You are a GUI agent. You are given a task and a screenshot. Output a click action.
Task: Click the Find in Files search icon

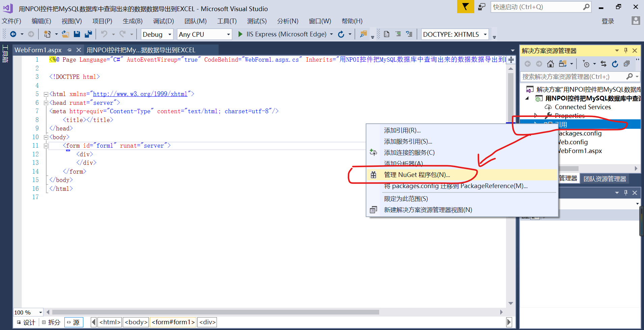click(x=363, y=34)
